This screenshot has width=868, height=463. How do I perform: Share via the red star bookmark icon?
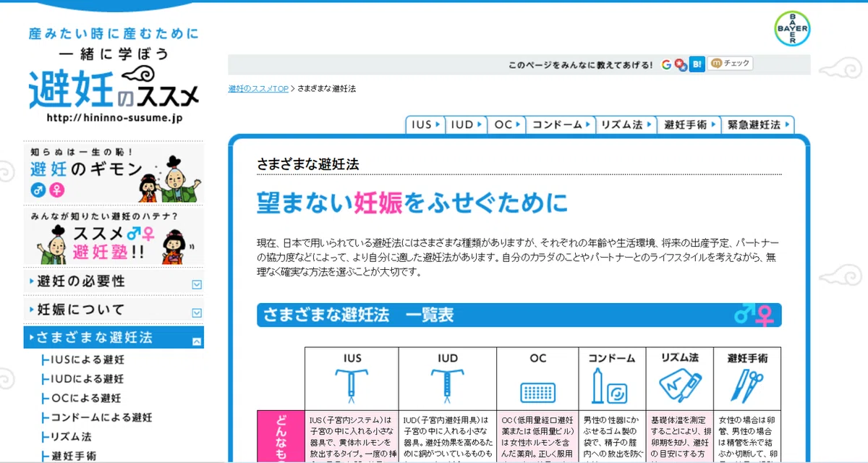(680, 64)
